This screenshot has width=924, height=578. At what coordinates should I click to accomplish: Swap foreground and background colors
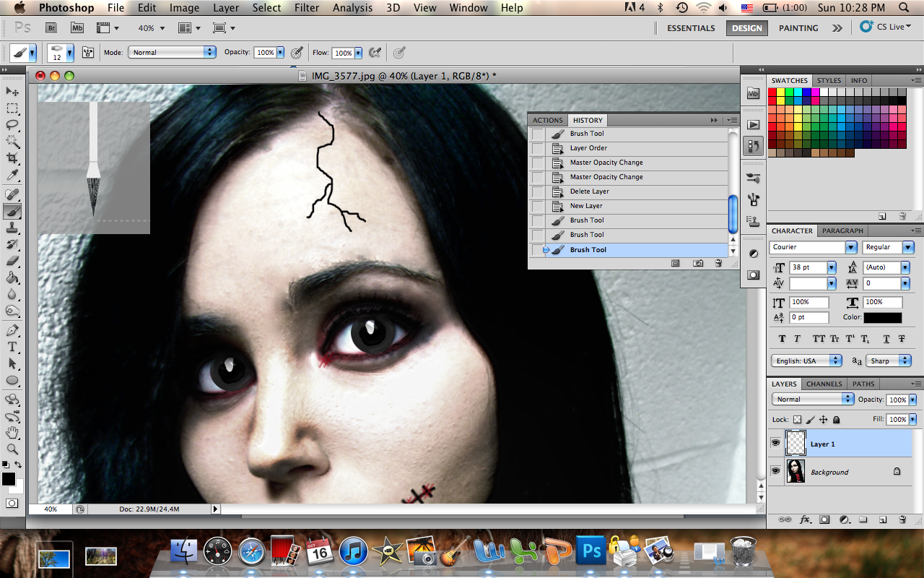point(19,465)
